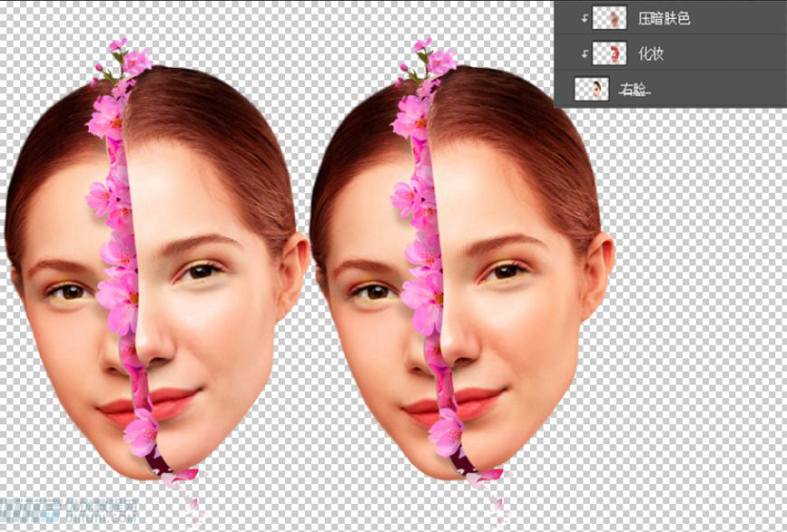Open the 化妆 layer thumbnail
Viewport: 787px width, 532px height.
(611, 53)
